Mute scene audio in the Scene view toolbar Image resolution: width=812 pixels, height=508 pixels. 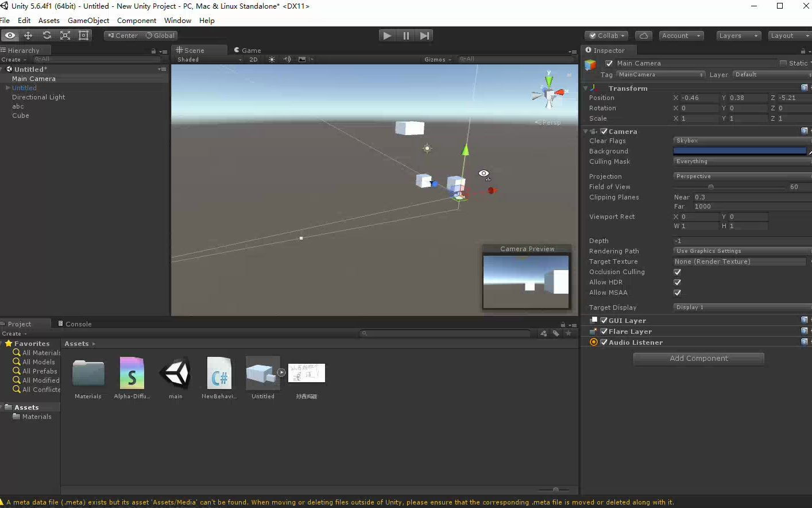(287, 59)
